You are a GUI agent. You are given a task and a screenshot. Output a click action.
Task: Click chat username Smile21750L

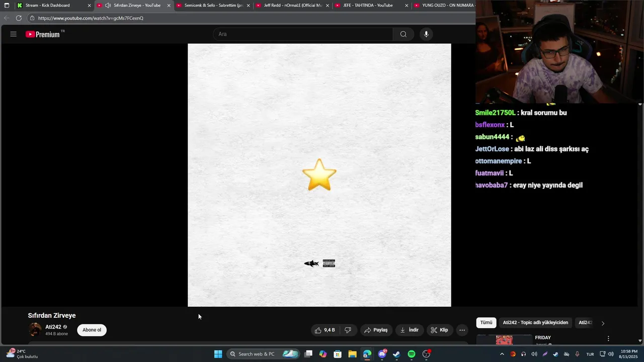click(495, 113)
